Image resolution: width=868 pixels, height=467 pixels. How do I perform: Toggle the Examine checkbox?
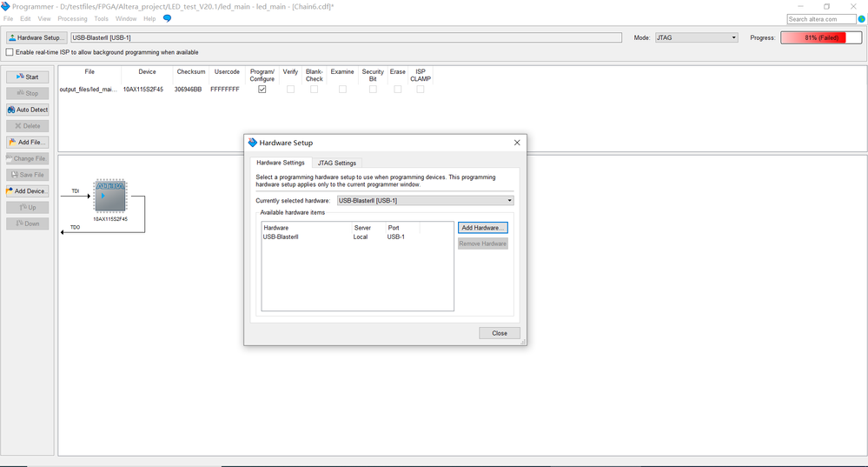click(342, 90)
